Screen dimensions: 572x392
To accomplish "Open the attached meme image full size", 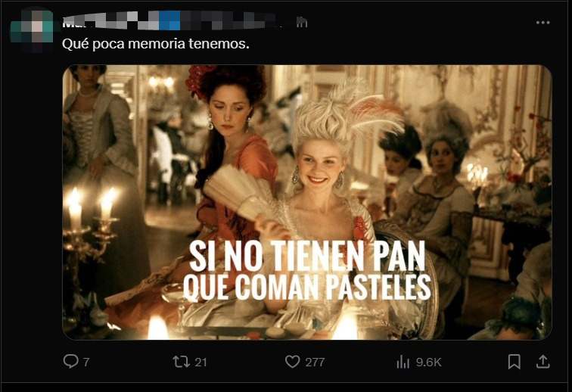I will click(x=306, y=202).
